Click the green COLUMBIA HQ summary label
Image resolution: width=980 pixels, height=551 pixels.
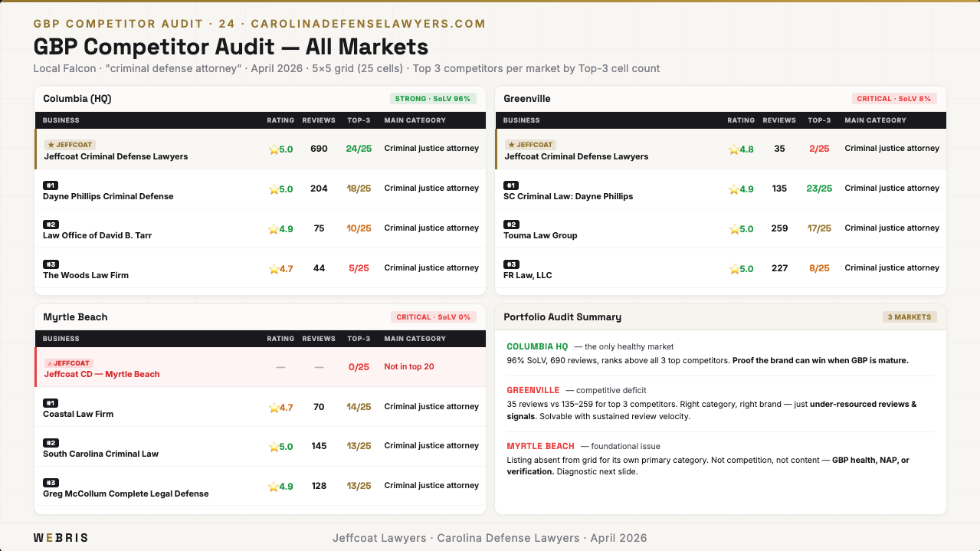click(x=537, y=347)
